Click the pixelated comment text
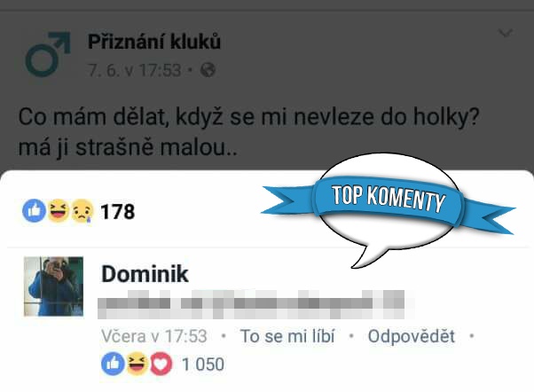 click(x=251, y=304)
